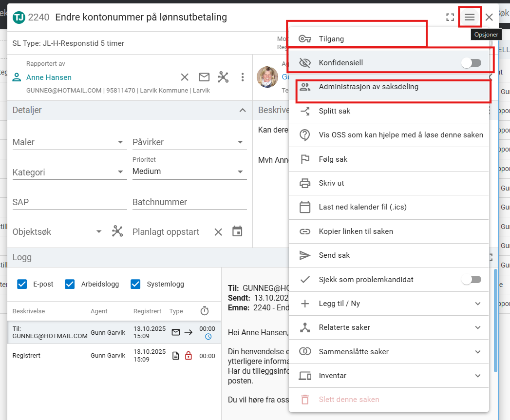Viewport: 510px width, 420px height.
Task: Enable the Konfidensiell toggle switch
Action: pyautogui.click(x=471, y=63)
